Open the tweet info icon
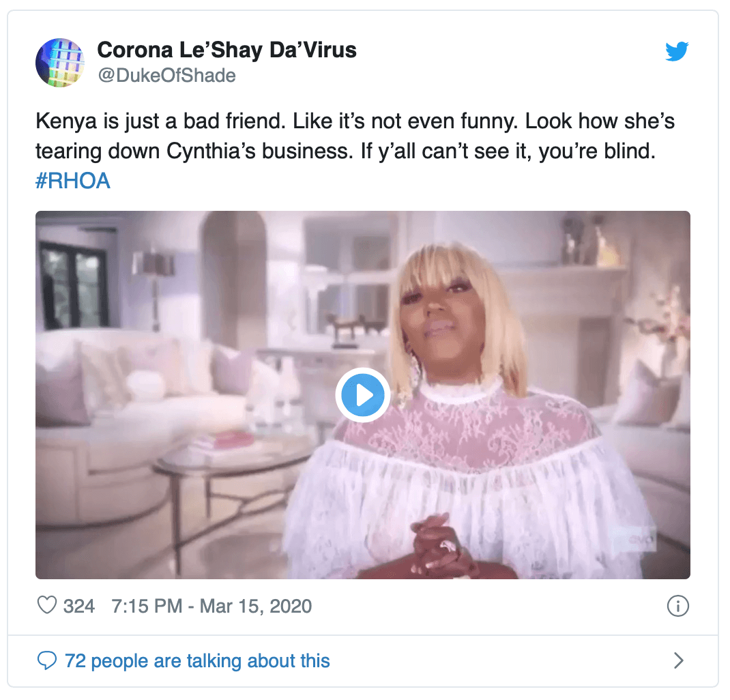730x700 pixels. coord(677,605)
